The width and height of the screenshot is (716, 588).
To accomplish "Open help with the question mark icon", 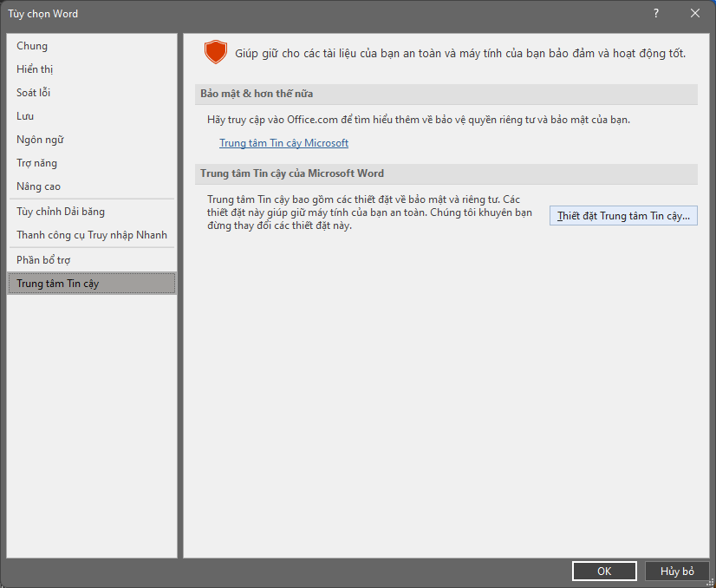I will [655, 13].
